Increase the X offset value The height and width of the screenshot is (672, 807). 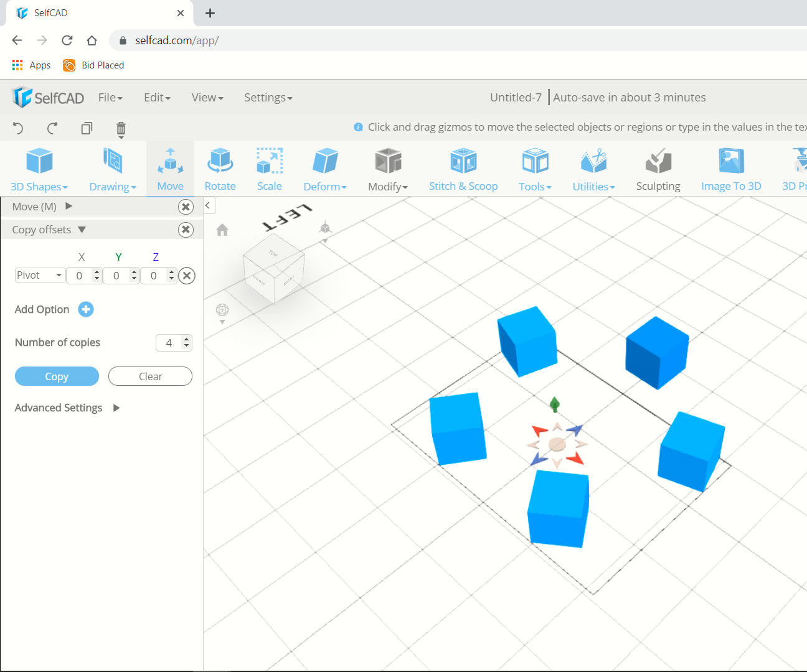pos(97,272)
